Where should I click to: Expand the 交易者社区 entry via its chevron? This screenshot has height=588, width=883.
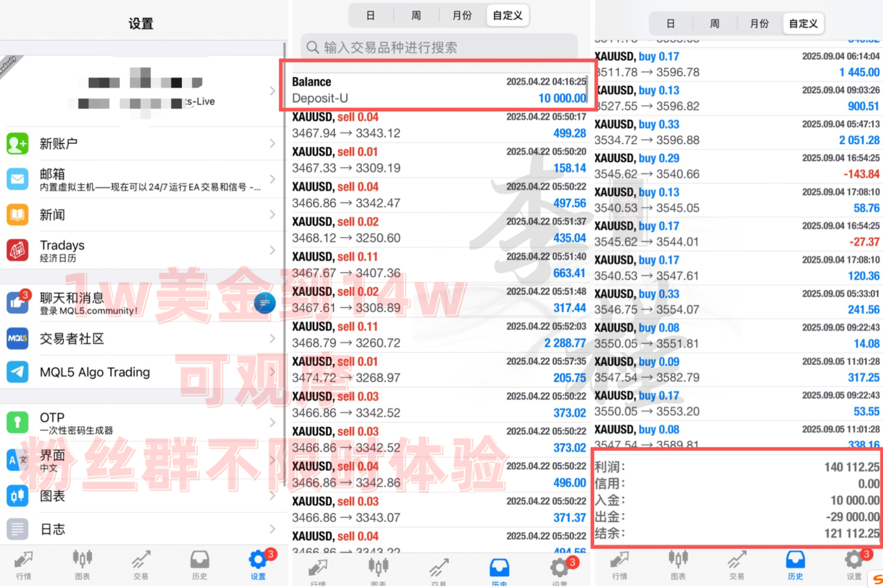point(272,339)
